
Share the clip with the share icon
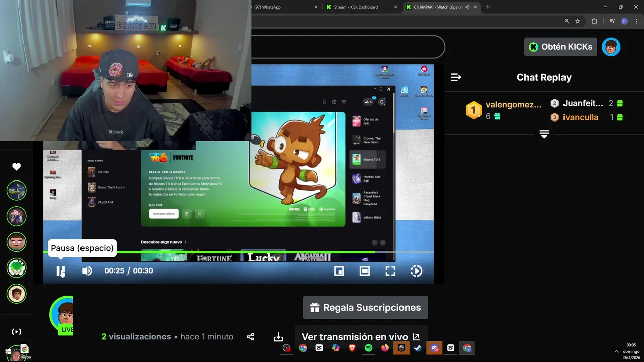pos(250,337)
